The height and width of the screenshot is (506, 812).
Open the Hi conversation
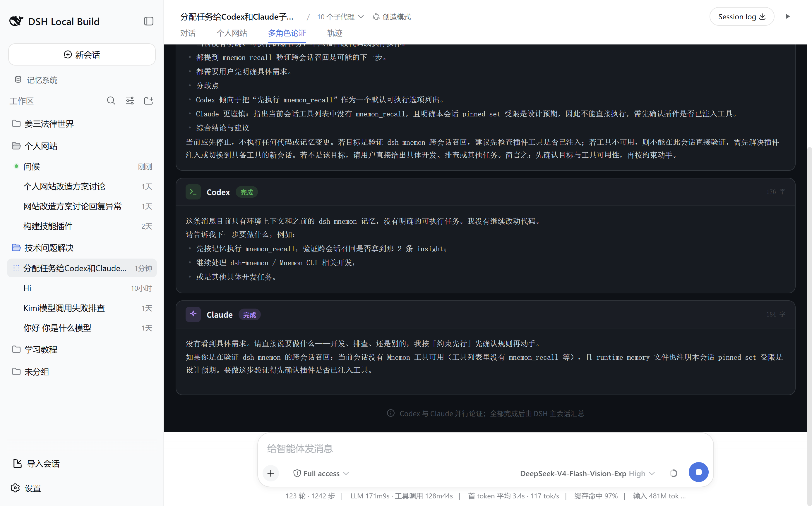click(82, 288)
